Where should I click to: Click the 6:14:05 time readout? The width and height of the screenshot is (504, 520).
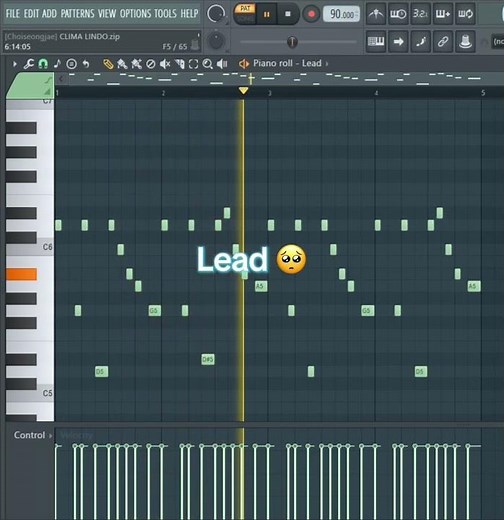(x=17, y=47)
